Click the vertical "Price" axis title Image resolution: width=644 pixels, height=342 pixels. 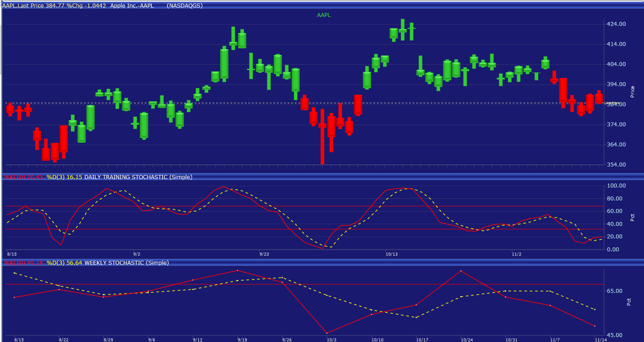click(x=632, y=92)
